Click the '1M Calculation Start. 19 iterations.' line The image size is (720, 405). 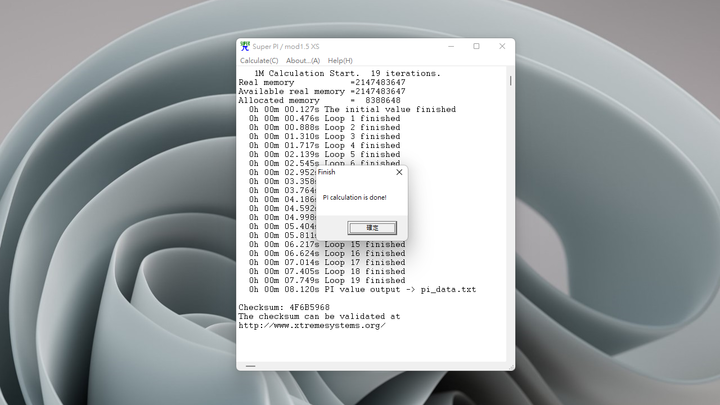click(x=347, y=73)
